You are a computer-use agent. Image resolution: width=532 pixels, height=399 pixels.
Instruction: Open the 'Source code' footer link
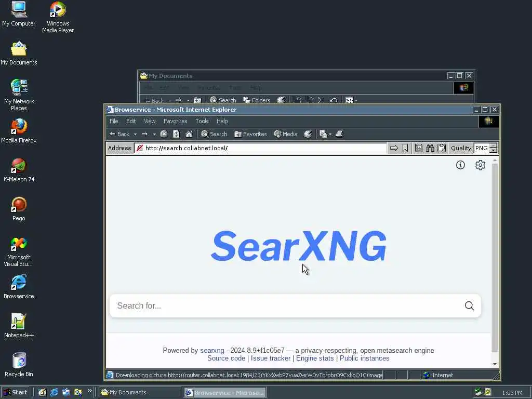[227, 358]
